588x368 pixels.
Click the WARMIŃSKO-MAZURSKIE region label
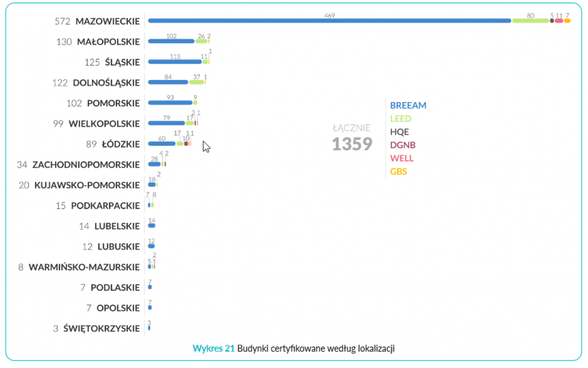click(84, 267)
